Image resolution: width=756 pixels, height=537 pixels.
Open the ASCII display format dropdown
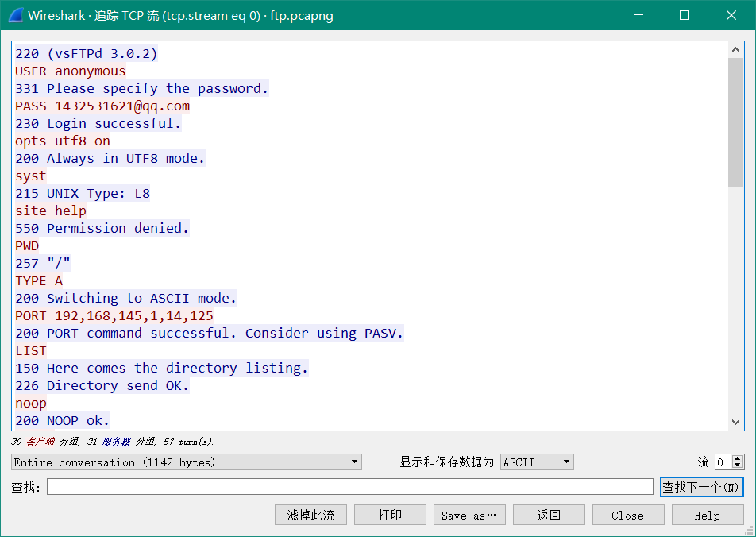tap(537, 462)
